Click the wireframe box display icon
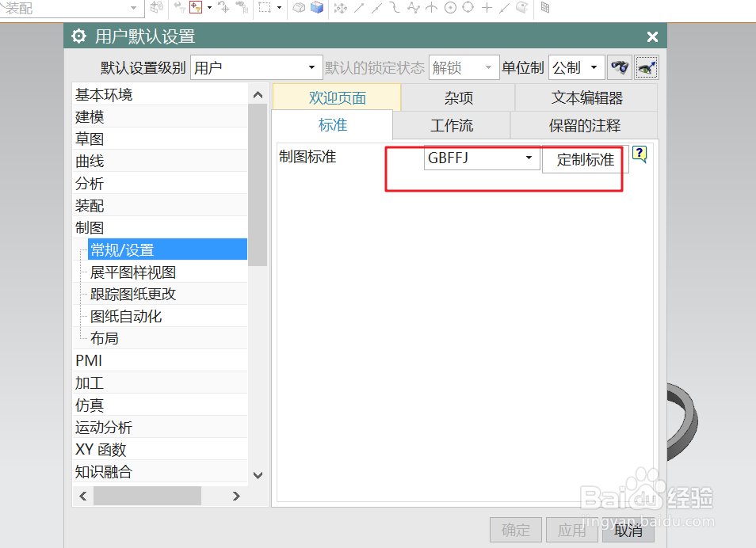Viewport: 756px width, 548px height. click(x=299, y=7)
